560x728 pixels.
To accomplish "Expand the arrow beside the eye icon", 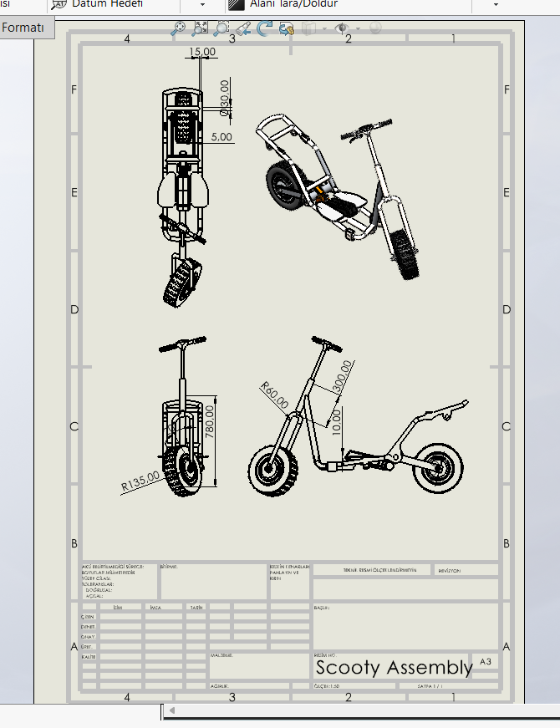I will tap(358, 28).
